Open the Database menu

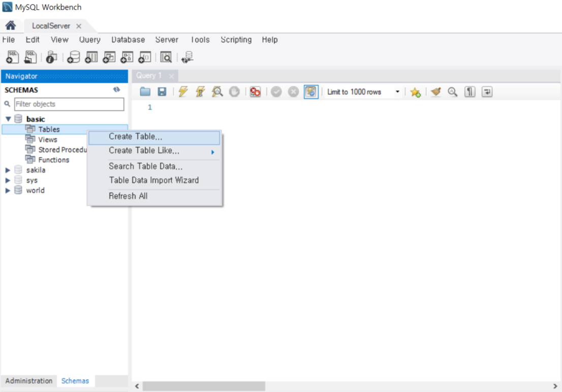[x=128, y=40]
